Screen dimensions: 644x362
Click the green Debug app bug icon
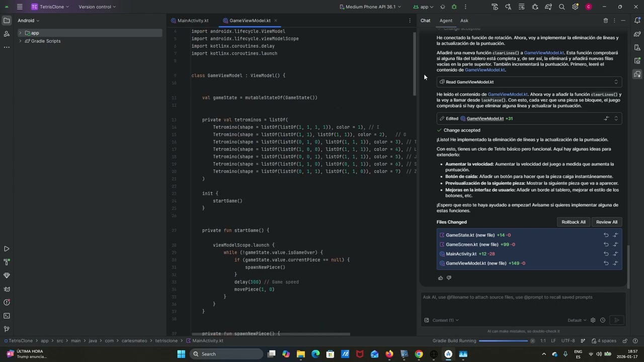pos(454,7)
